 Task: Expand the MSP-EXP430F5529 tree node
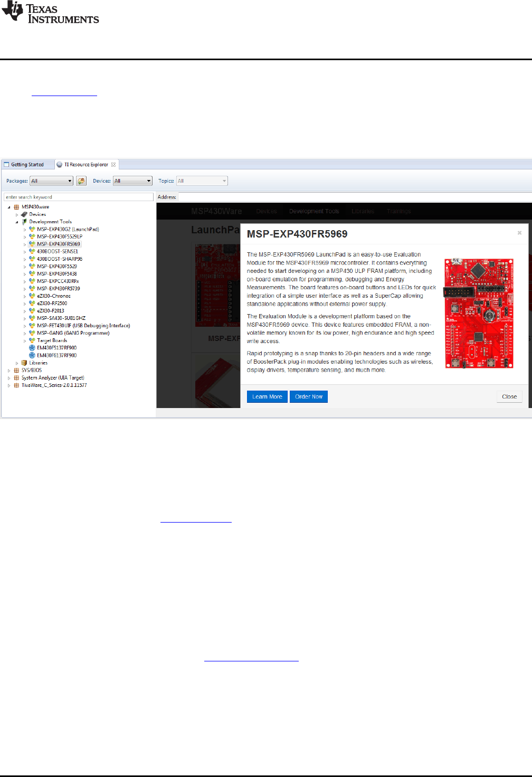point(25,266)
